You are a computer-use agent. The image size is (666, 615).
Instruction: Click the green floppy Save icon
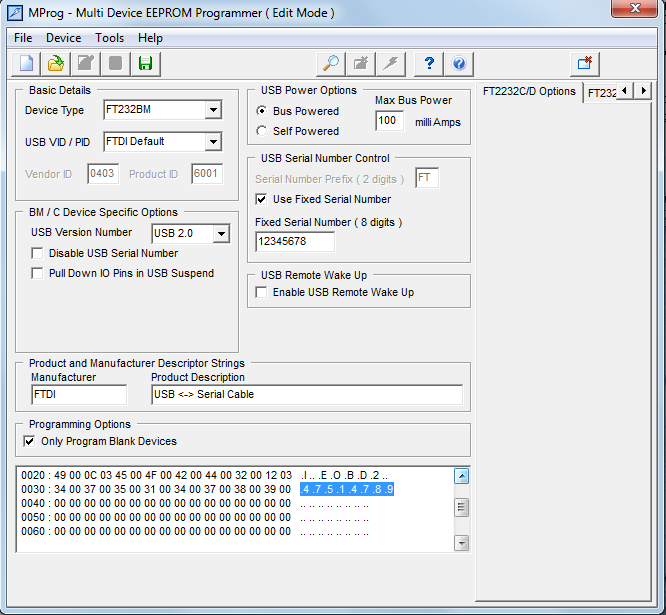(x=146, y=64)
